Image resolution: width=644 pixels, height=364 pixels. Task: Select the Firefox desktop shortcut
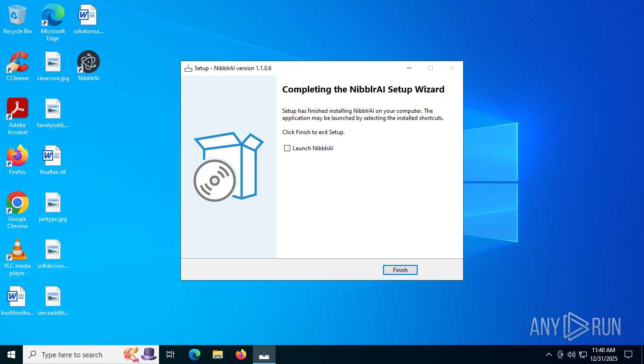pos(18,160)
